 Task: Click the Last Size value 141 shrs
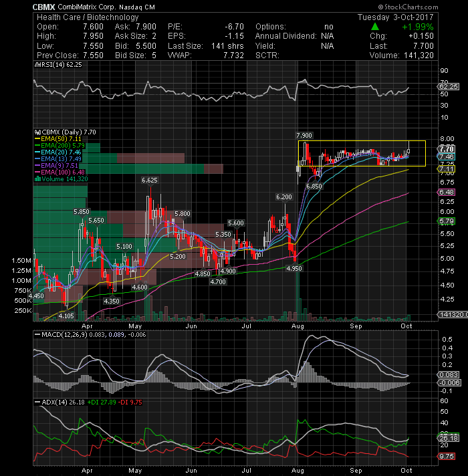point(227,46)
